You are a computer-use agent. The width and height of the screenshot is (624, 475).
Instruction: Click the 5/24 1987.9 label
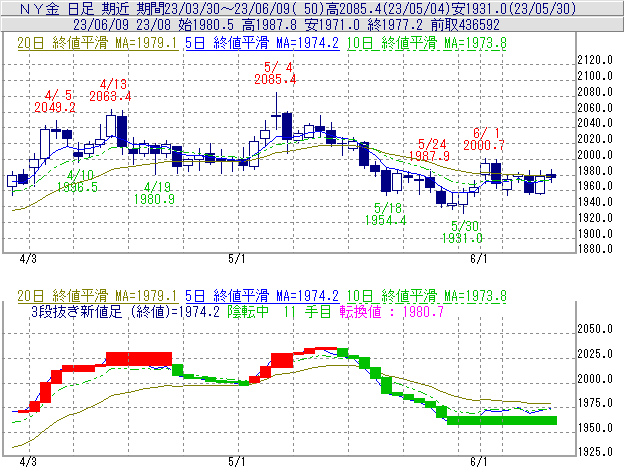point(429,150)
